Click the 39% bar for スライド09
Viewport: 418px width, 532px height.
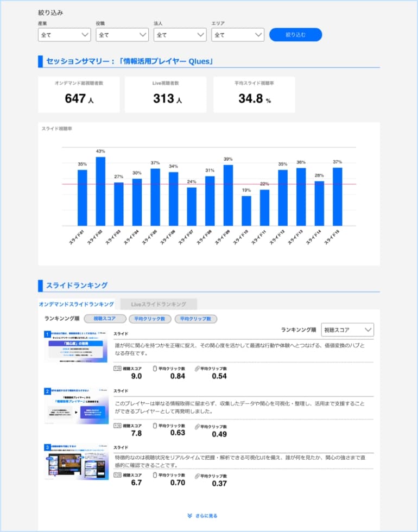click(228, 195)
